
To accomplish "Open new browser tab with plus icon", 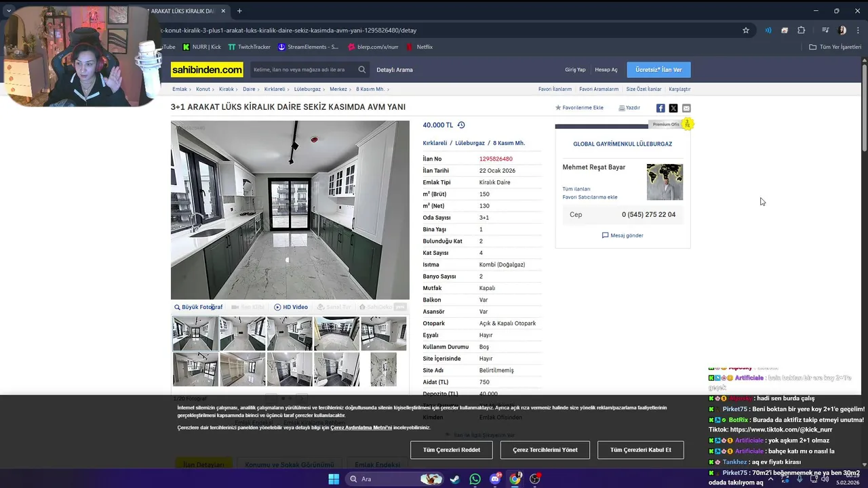I will (x=239, y=11).
